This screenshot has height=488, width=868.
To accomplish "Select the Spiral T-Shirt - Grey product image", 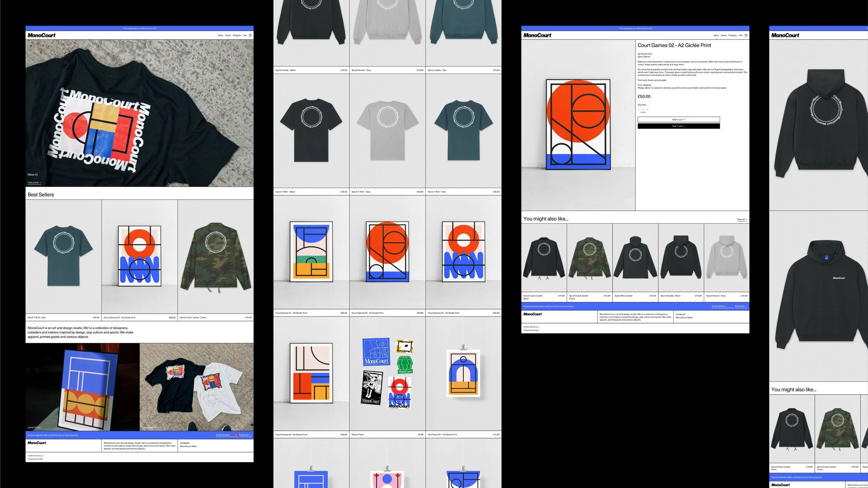I will pyautogui.click(x=387, y=131).
